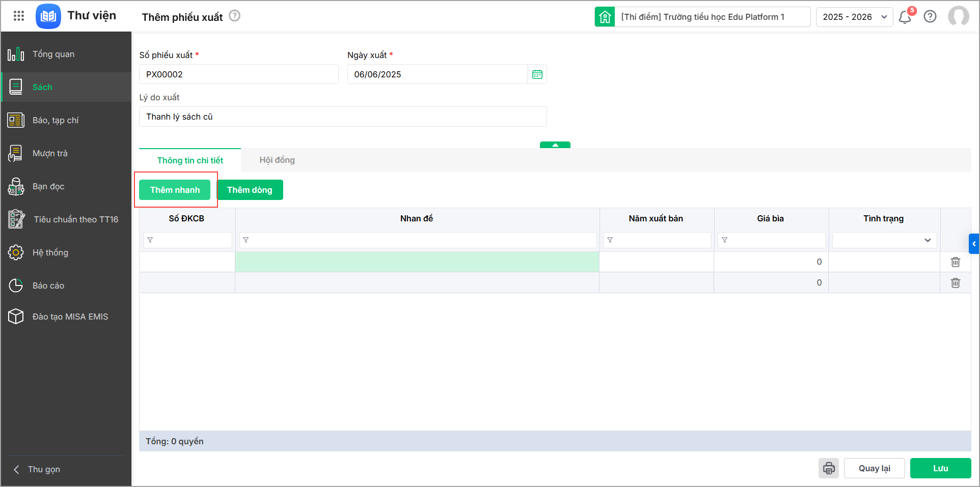Screen dimensions: 980x487
Task: Delete the second table row
Action: coord(956,283)
